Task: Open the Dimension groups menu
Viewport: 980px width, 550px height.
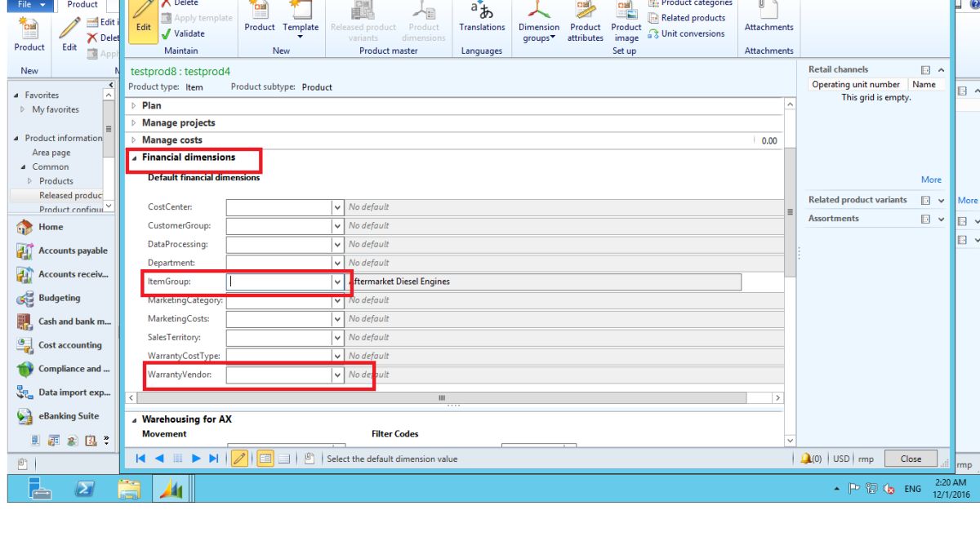Action: [x=539, y=21]
